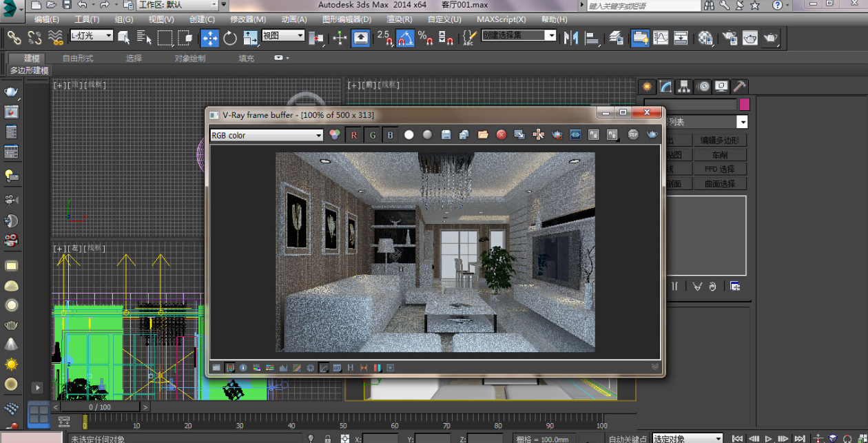Click the 车削 modifier button

point(720,154)
